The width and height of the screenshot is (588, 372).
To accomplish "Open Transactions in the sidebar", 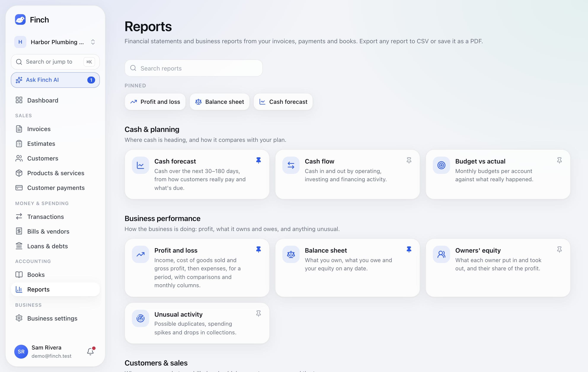I will click(x=55, y=217).
